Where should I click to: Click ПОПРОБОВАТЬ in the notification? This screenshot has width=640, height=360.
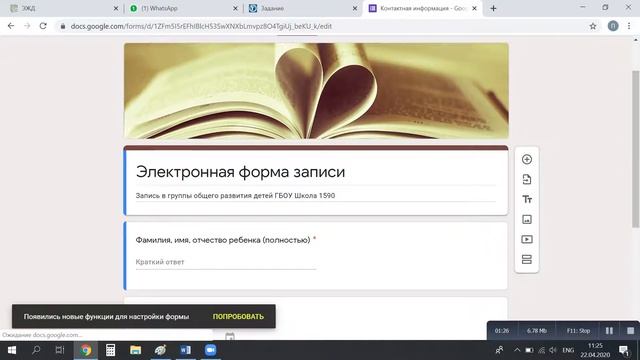tap(238, 316)
